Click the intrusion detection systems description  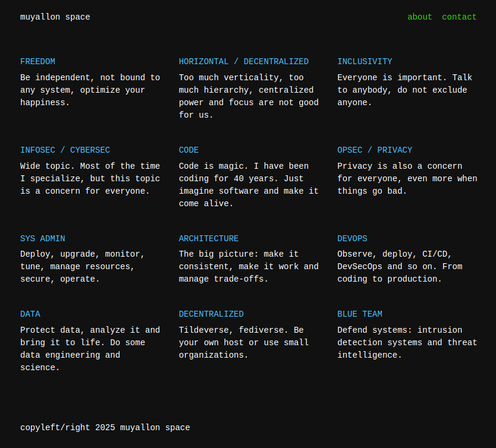(x=407, y=342)
